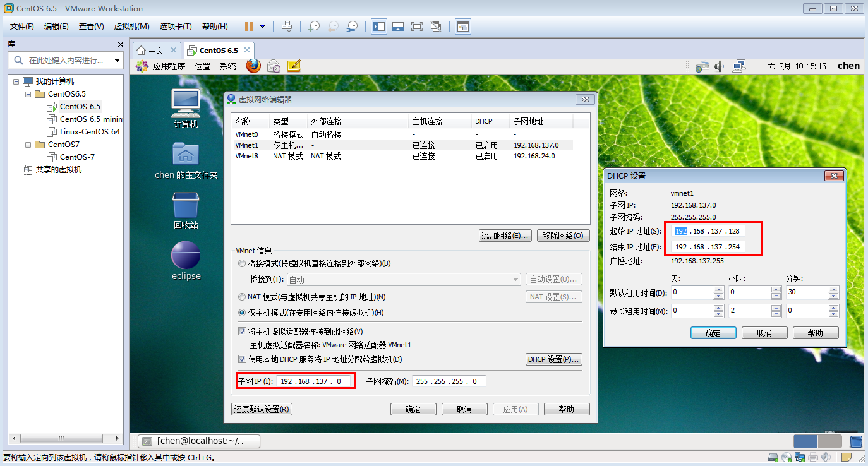Toggle the thumbnail bar view icon

(x=398, y=27)
